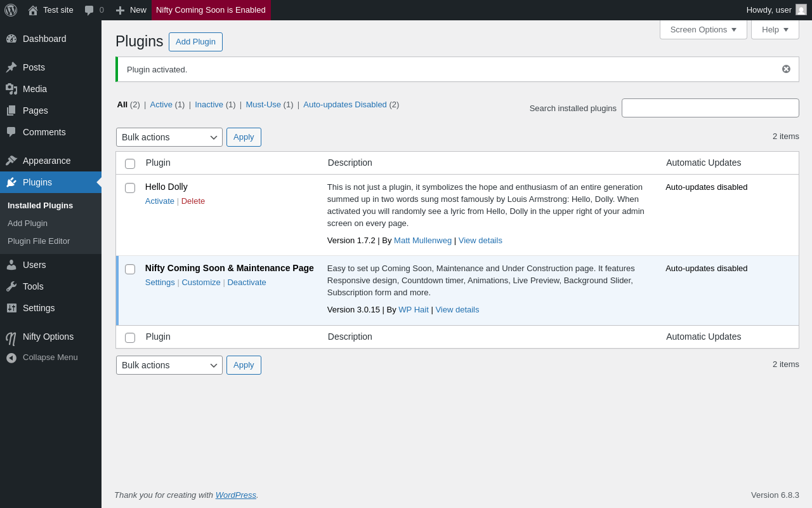Click the Collapse Menu arrow icon
Viewport: 812px width, 508px height.
pos(11,358)
